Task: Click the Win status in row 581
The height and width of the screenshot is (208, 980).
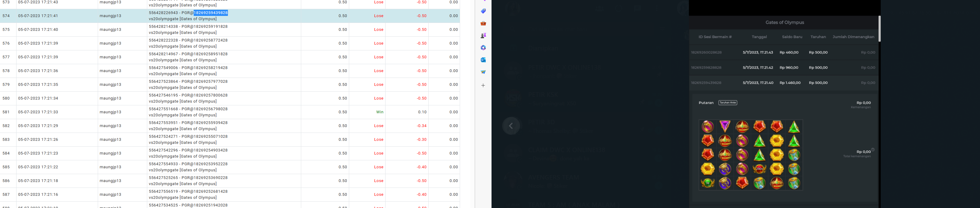Action: tap(380, 112)
